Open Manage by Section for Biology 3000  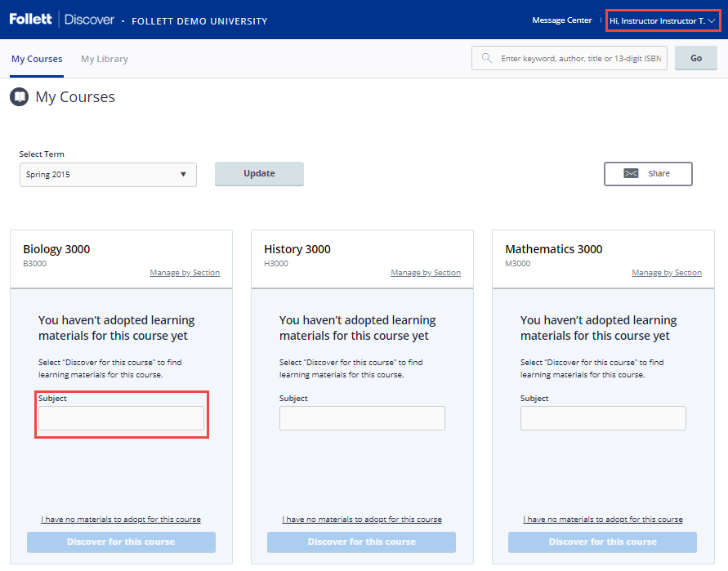click(x=185, y=273)
